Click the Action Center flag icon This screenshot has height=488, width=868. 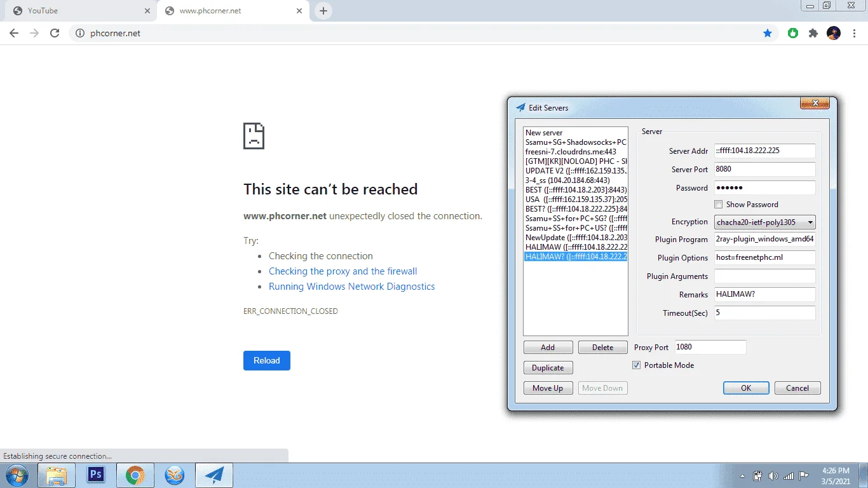click(803, 475)
